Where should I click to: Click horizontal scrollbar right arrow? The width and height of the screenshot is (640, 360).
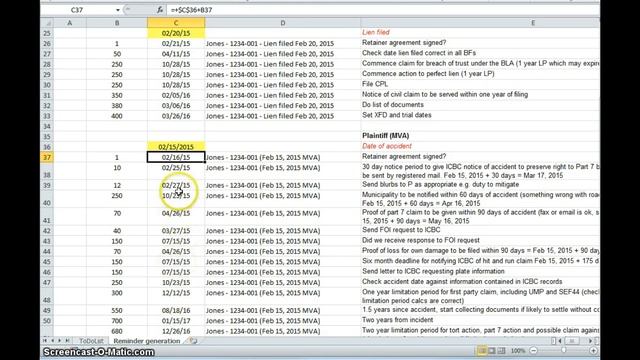[590, 341]
